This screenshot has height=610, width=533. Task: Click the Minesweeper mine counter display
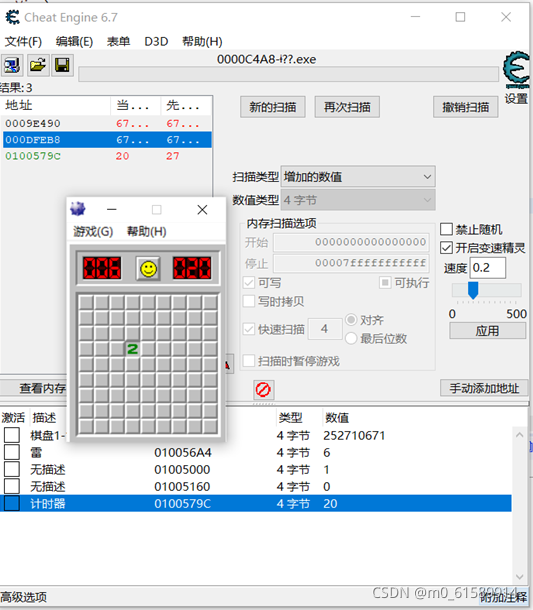click(x=102, y=268)
